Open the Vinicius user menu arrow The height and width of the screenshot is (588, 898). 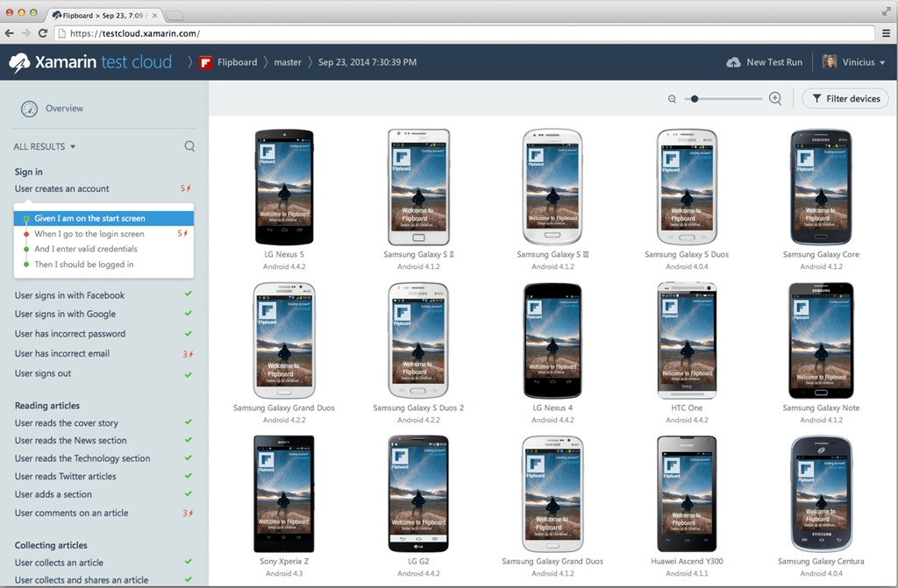[882, 62]
